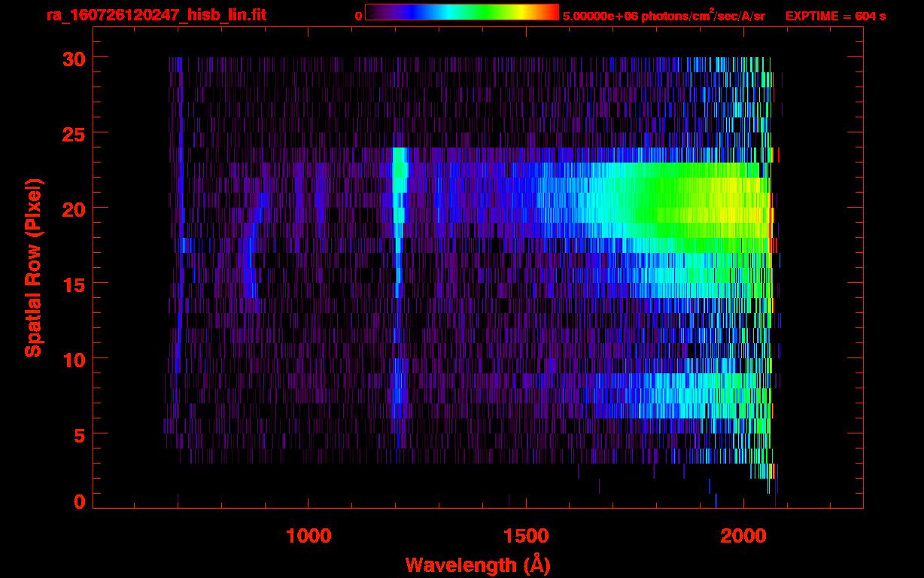Click the bright cyan emission line near 1200 Å at row 20
The image size is (924, 578).
pyautogui.click(x=399, y=207)
